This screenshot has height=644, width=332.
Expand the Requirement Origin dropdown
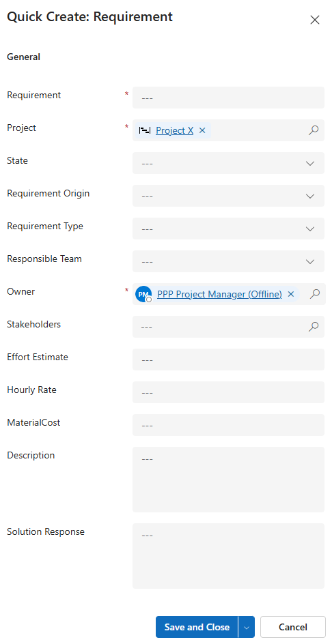[x=228, y=196]
